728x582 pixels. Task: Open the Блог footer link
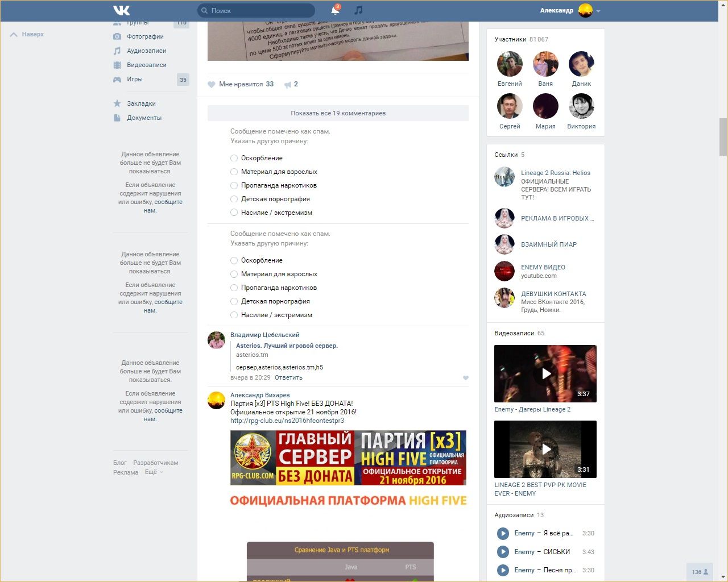pyautogui.click(x=119, y=463)
